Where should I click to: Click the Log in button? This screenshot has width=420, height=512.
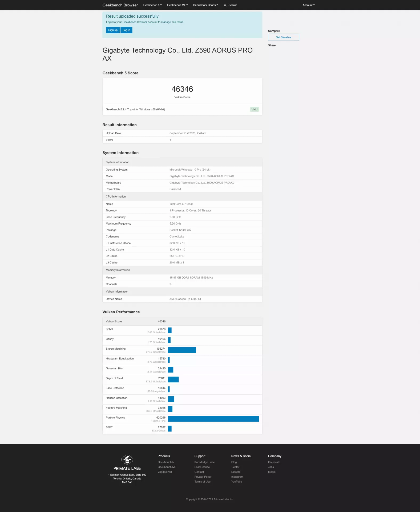(x=126, y=30)
